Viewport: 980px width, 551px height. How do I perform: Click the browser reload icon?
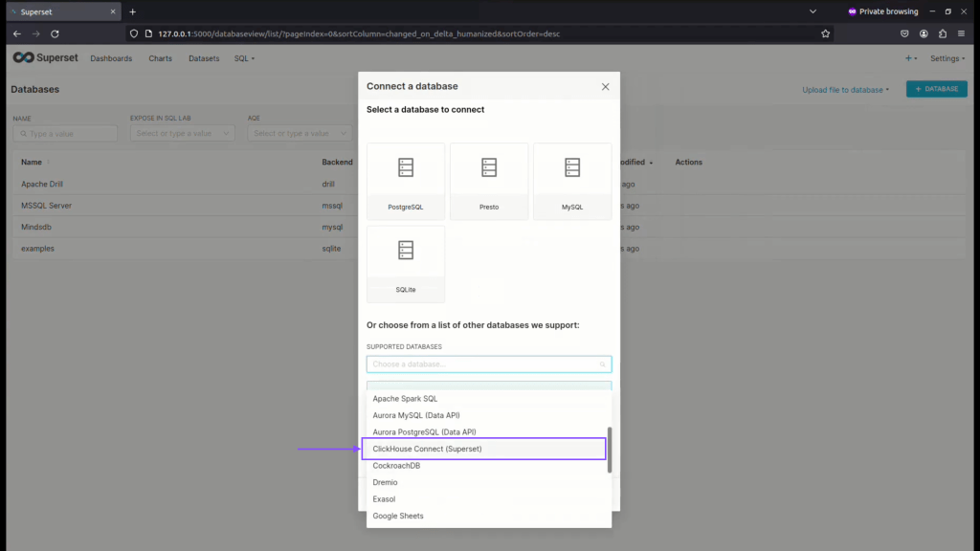pos(55,33)
